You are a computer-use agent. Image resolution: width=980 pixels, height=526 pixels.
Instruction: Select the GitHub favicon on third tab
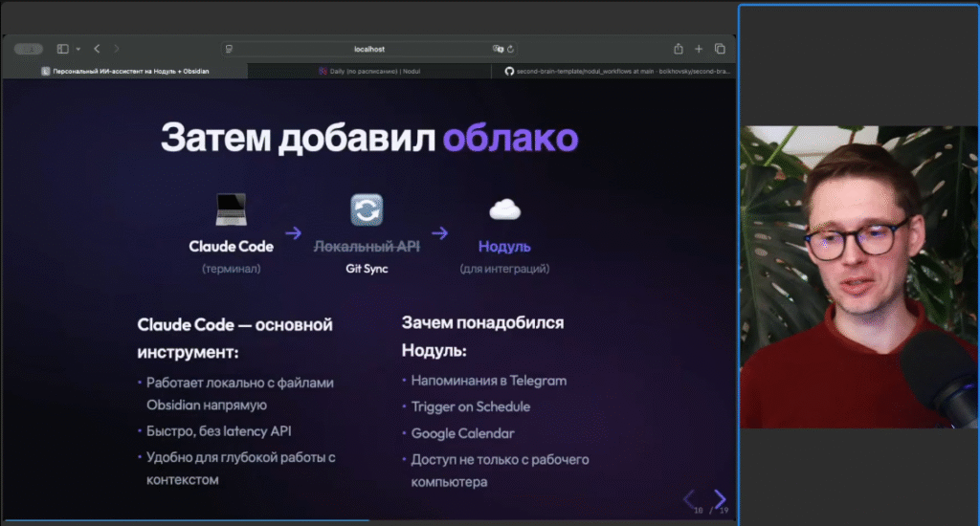click(x=509, y=71)
